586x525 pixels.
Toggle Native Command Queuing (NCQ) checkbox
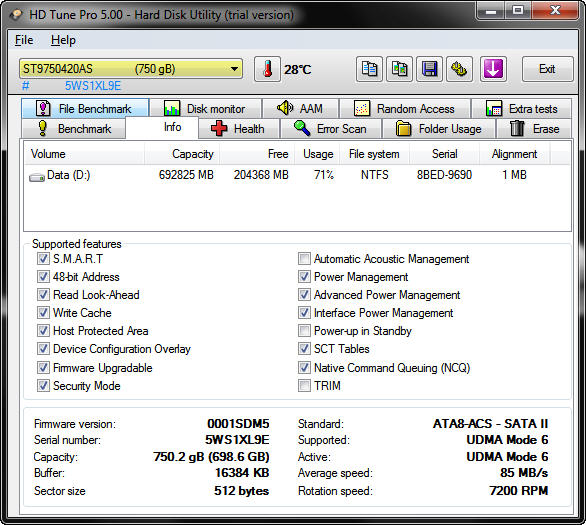(x=304, y=367)
